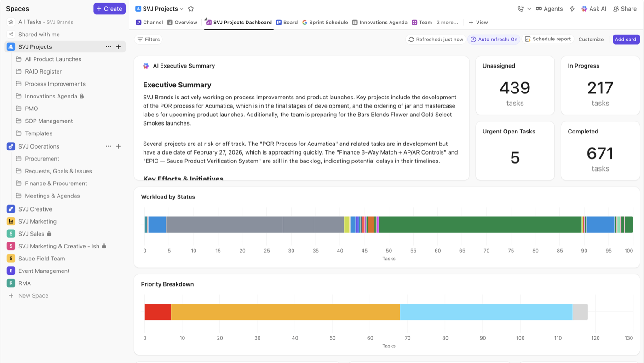Click the SVJ Operations space icon
Viewport: 644px width, 363px height.
(x=11, y=146)
